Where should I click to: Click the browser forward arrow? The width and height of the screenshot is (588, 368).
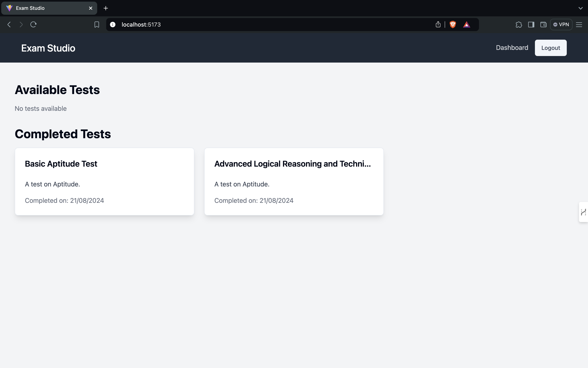pyautogui.click(x=21, y=25)
